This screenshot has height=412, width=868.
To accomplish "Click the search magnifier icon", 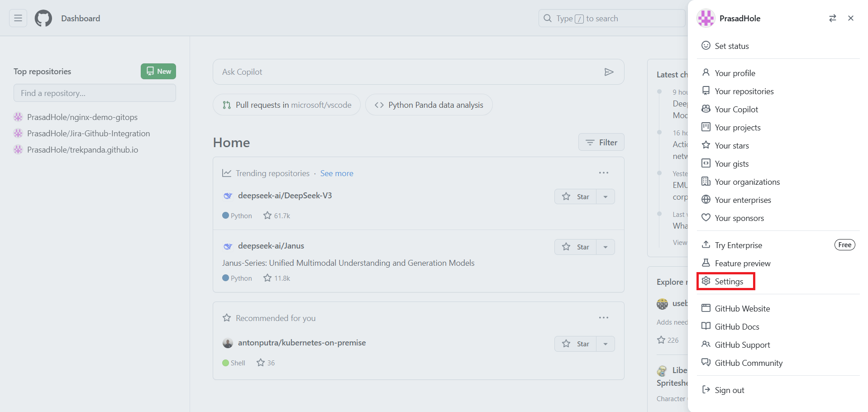I will (x=547, y=18).
